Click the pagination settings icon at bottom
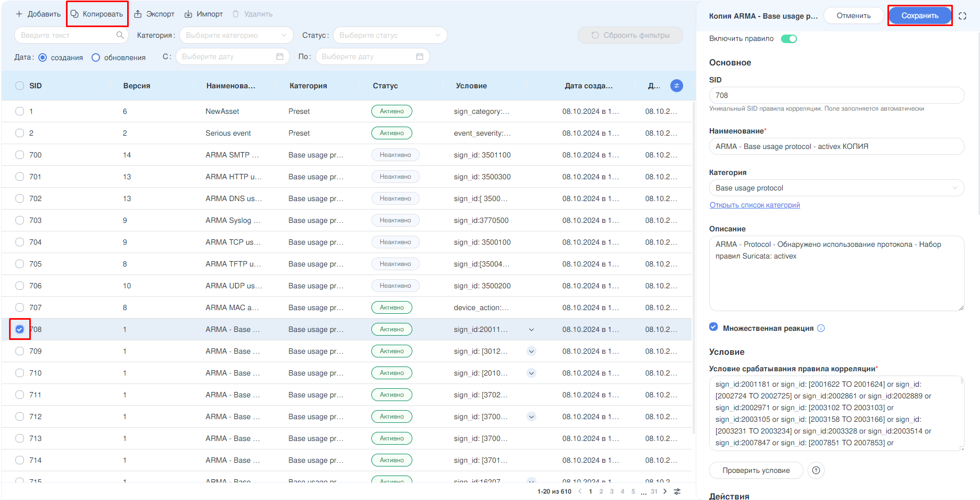This screenshot has height=500, width=980. pyautogui.click(x=677, y=491)
